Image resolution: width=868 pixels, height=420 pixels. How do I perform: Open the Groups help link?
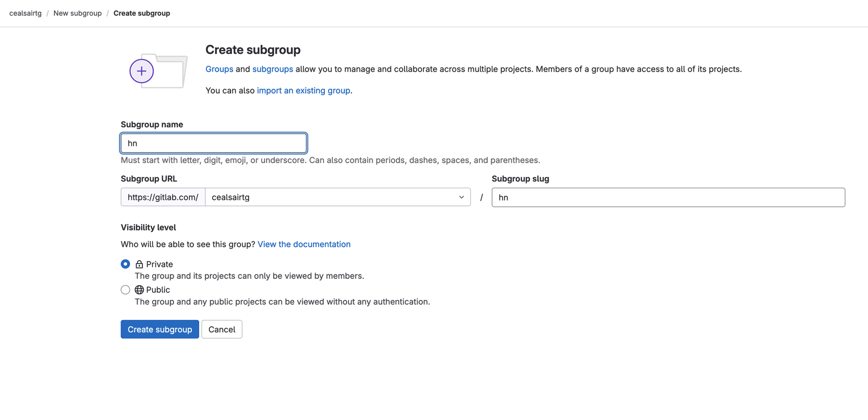[x=219, y=69]
